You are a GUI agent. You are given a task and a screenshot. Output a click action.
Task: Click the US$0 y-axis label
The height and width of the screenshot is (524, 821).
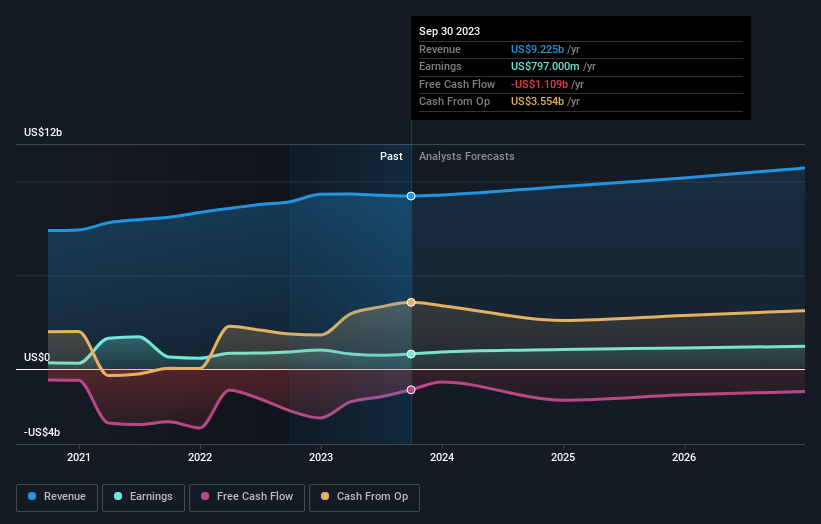pos(37,357)
